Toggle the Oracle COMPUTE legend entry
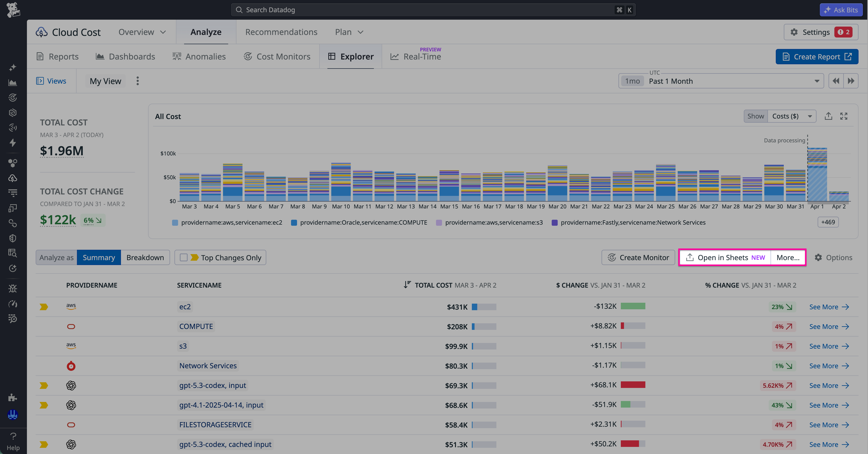 tap(359, 222)
